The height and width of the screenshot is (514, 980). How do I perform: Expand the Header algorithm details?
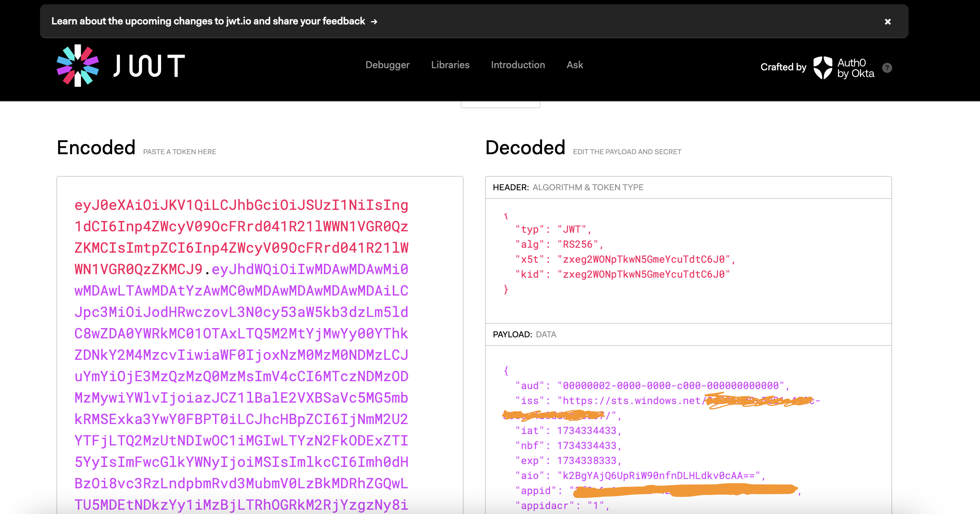(x=690, y=187)
